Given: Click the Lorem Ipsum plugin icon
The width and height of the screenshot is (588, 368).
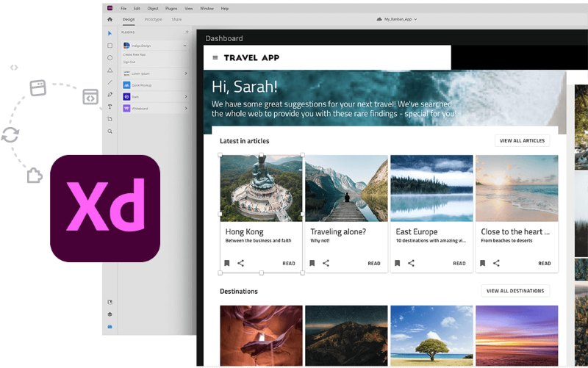Looking at the screenshot, I should click(126, 73).
